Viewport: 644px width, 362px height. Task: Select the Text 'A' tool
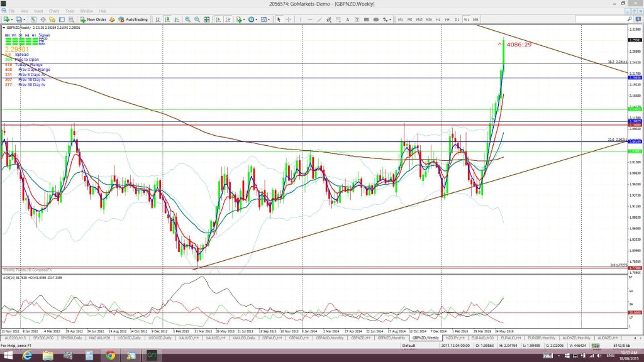(347, 19)
